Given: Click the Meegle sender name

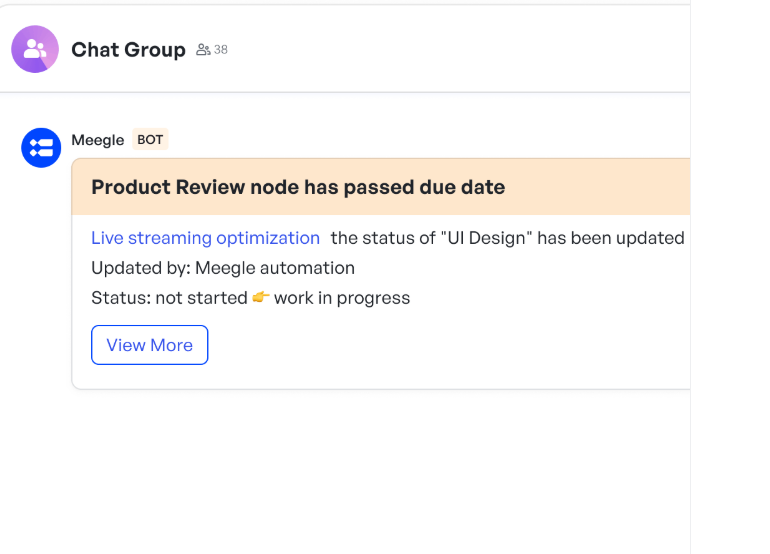Looking at the screenshot, I should (x=98, y=140).
